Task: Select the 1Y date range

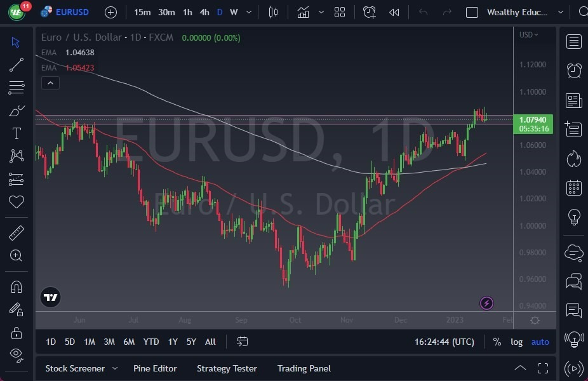Action: 172,342
